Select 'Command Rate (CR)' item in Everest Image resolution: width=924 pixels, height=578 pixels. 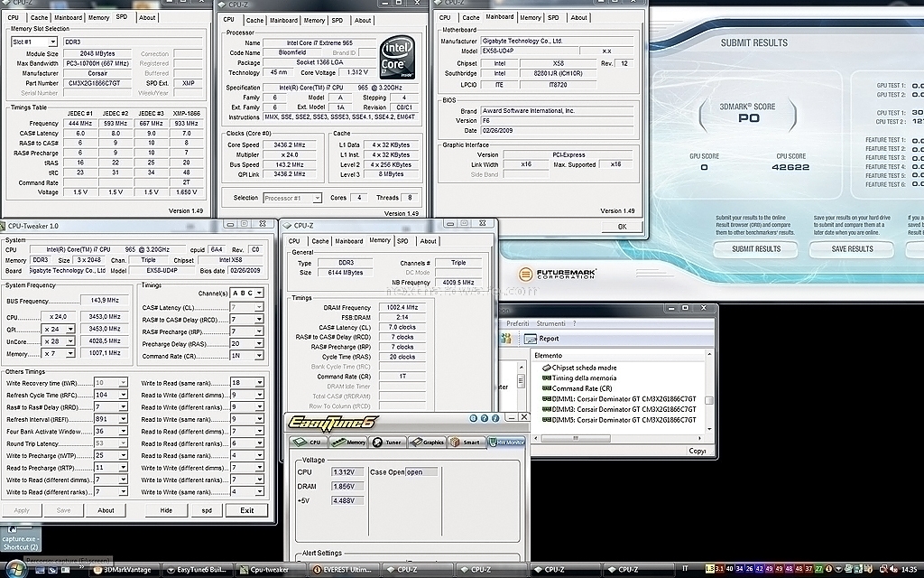tap(577, 388)
